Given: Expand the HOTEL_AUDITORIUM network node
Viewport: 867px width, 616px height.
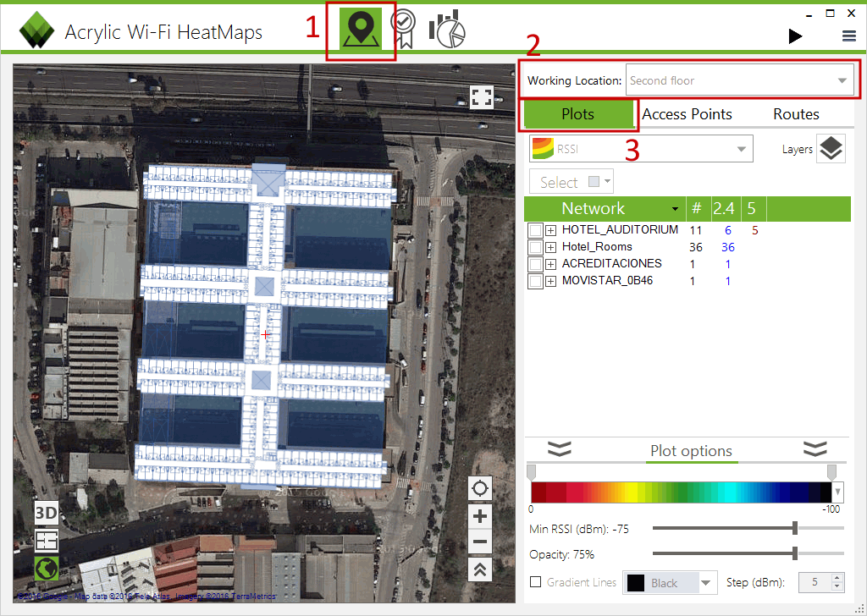Looking at the screenshot, I should click(550, 230).
